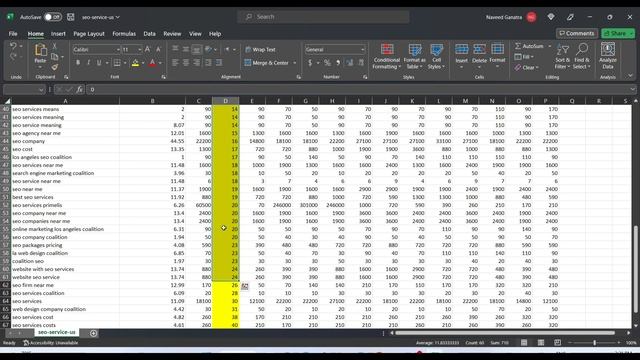Decrease font size with smaller A
This screenshot has height=360, width=640.
click(158, 49)
